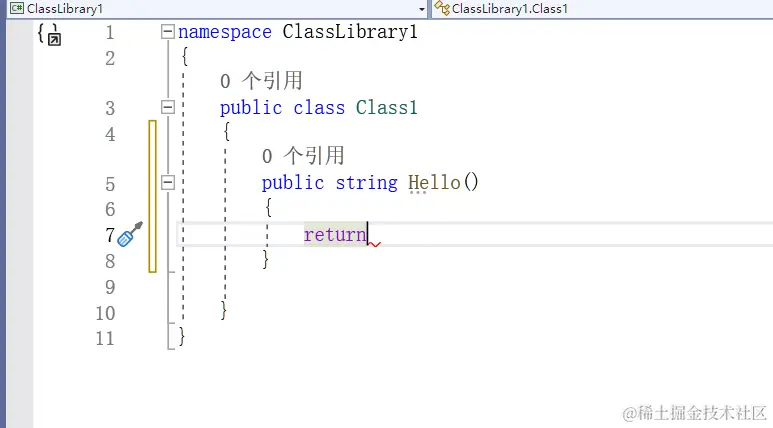Screen dimensions: 773x428
Task: Click the closing brace on line 10
Action: click(x=223, y=311)
